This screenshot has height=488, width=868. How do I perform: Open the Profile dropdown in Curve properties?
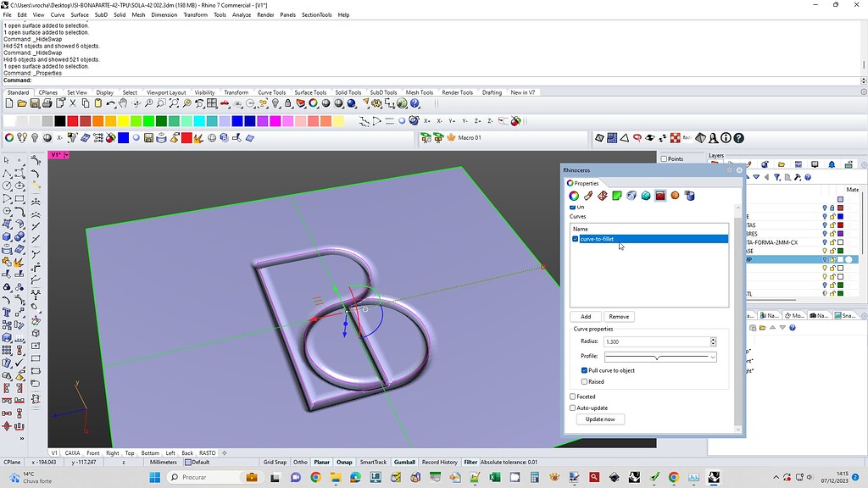(x=714, y=358)
